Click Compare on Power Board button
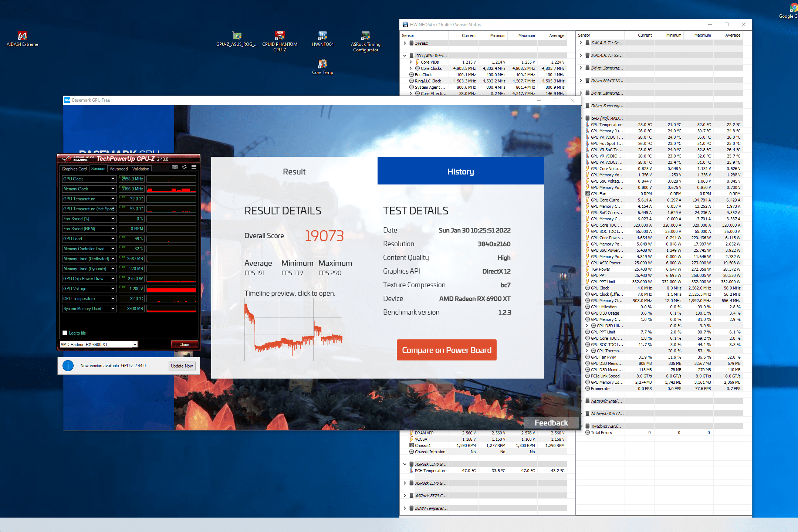This screenshot has width=798, height=532. pyautogui.click(x=447, y=350)
